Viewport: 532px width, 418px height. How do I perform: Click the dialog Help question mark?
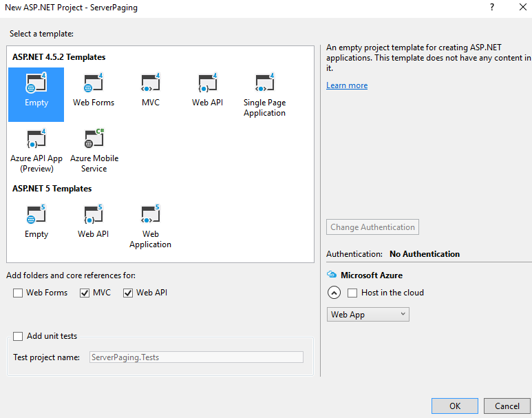(492, 7)
